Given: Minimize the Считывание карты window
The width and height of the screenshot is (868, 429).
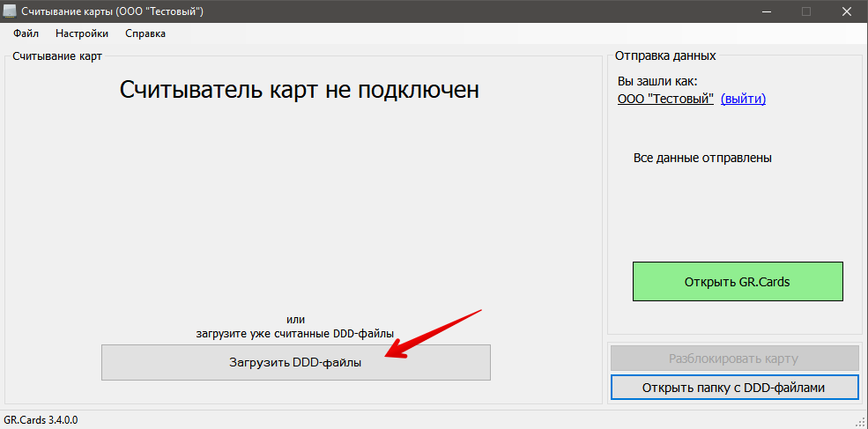Looking at the screenshot, I should point(765,11).
